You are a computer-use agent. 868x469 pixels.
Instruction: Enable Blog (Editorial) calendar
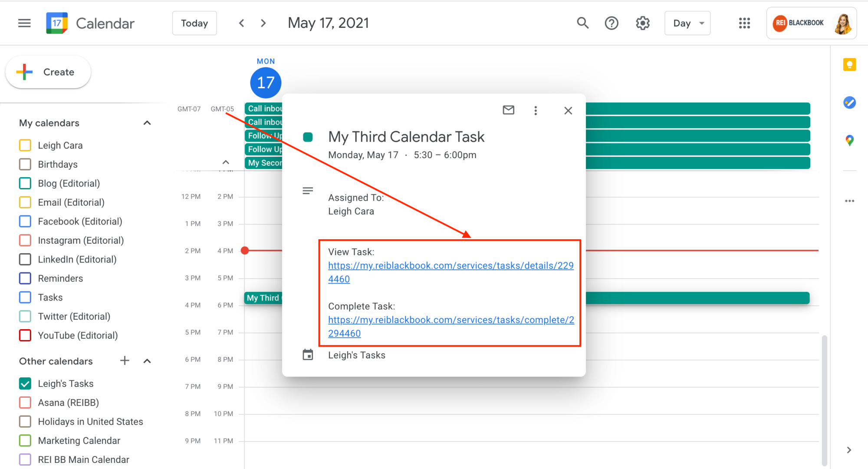[x=25, y=183]
